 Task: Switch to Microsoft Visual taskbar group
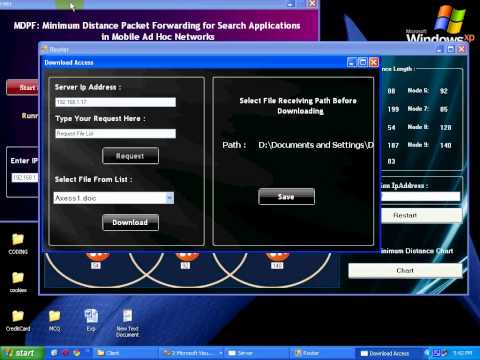(192, 353)
